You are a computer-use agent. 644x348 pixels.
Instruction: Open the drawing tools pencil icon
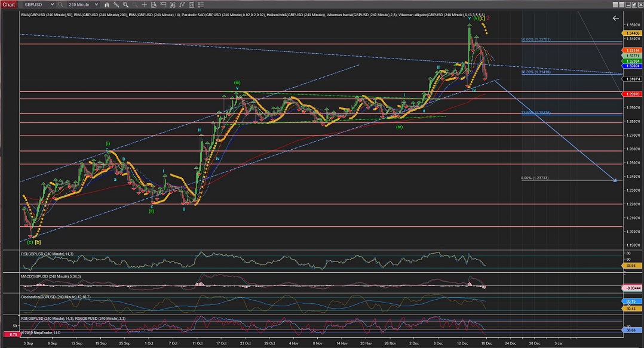[x=116, y=5]
